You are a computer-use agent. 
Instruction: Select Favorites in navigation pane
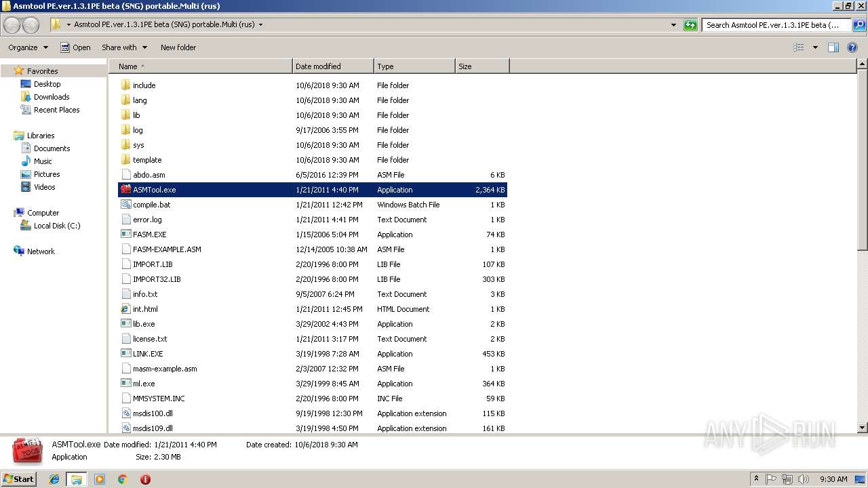42,71
